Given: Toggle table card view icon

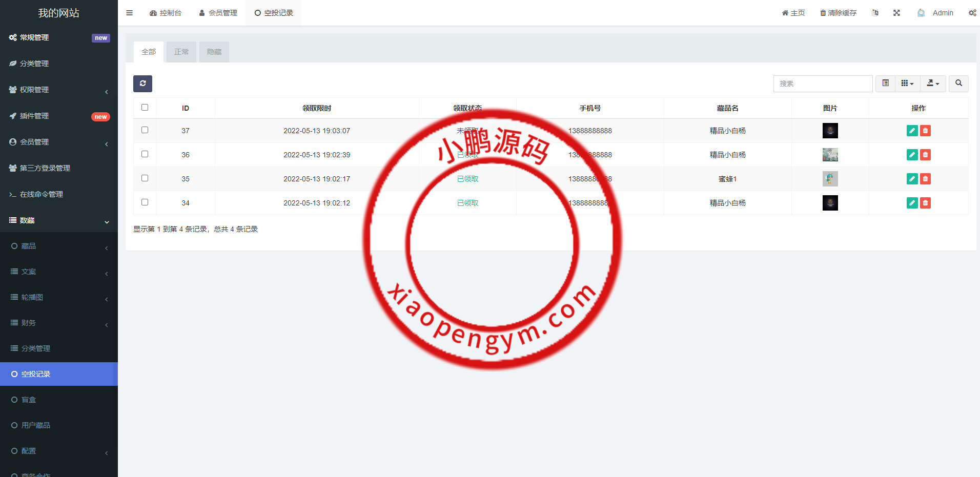Looking at the screenshot, I should coord(885,84).
